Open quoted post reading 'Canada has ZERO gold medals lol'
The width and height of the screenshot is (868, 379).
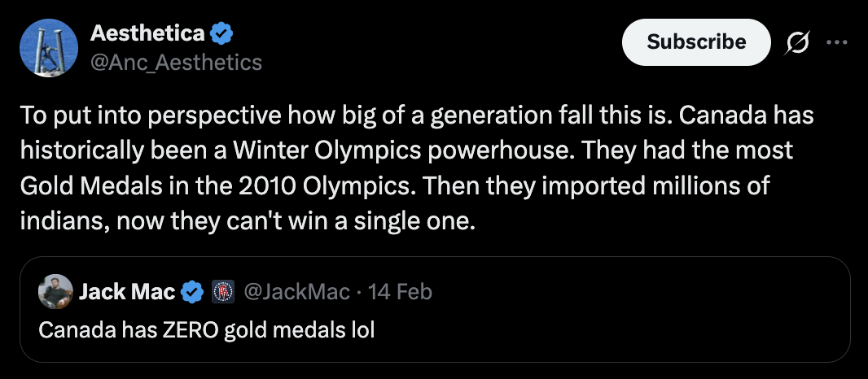coord(207,330)
